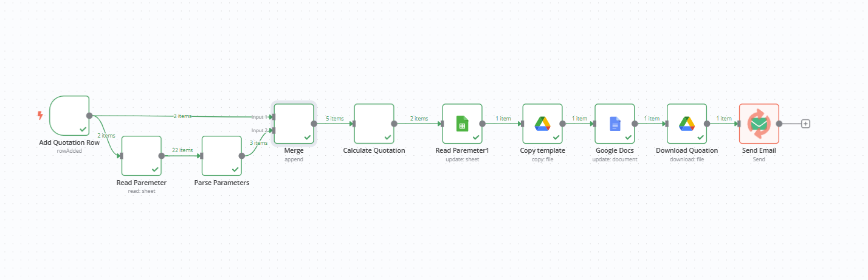The height and width of the screenshot is (280, 868).
Task: Click the red lightning trigger icon
Action: [41, 115]
